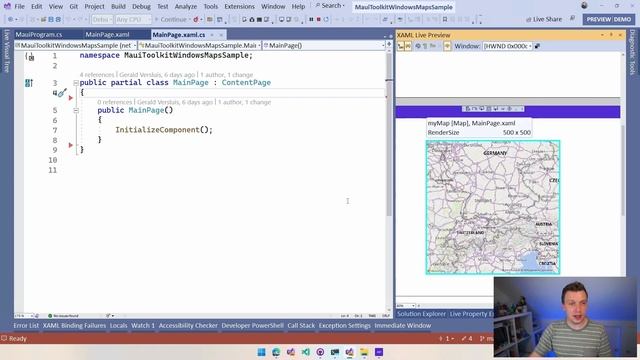640x360 pixels.
Task: Click the Search box in the menu bar
Action: [330, 6]
